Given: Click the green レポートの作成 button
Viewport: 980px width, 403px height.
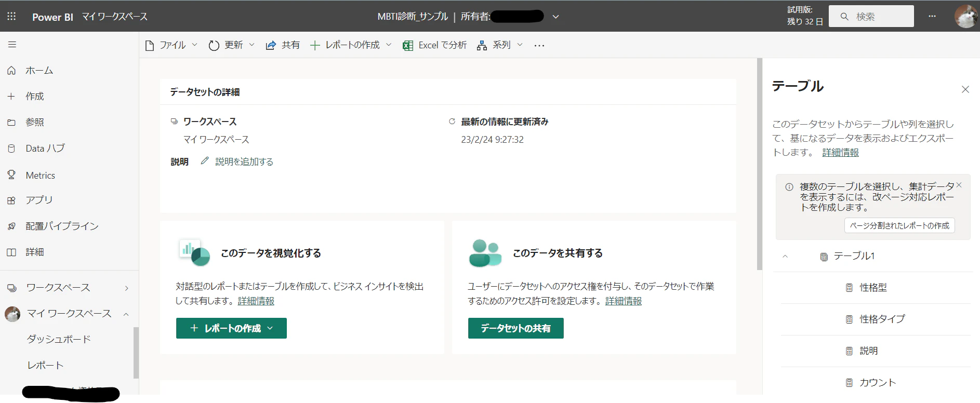Looking at the screenshot, I should point(231,328).
